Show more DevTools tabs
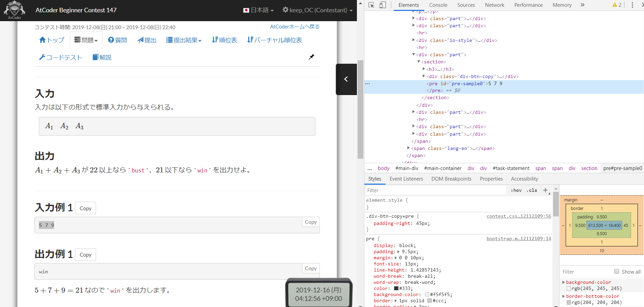This screenshot has width=644, height=307. 583,5
